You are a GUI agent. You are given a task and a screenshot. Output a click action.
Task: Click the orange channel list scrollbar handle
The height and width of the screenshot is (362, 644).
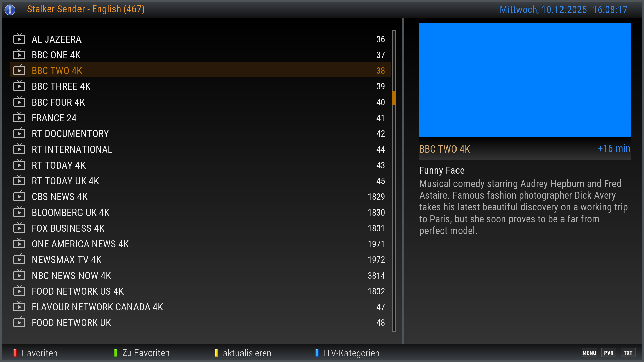click(x=394, y=98)
